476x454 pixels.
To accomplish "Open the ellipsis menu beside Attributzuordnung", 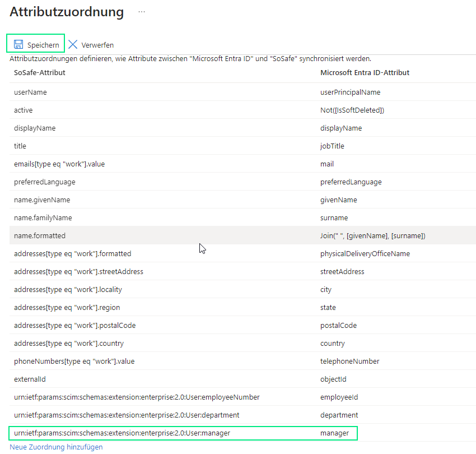I will (142, 12).
